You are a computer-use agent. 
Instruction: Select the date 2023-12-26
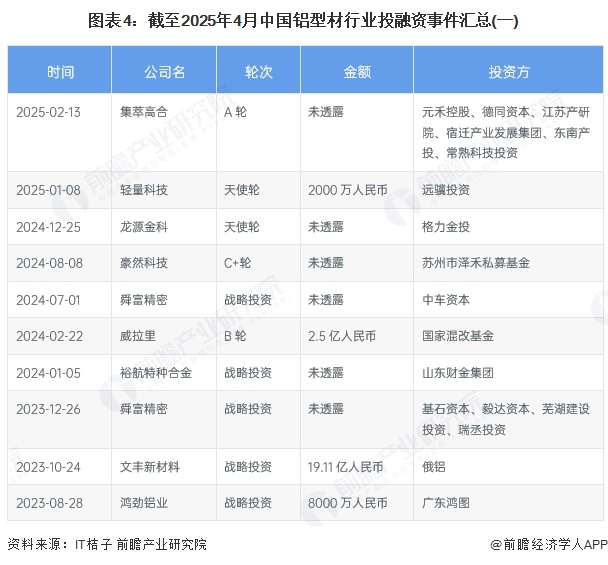pyautogui.click(x=48, y=409)
